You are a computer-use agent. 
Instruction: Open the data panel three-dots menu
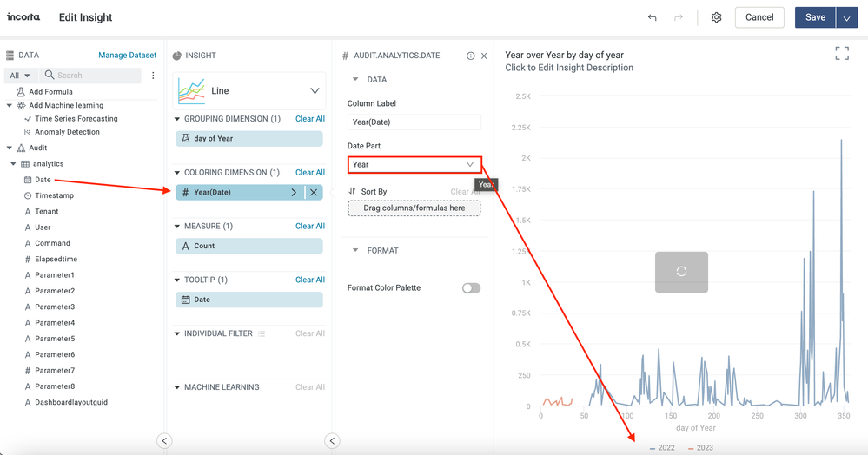point(153,76)
